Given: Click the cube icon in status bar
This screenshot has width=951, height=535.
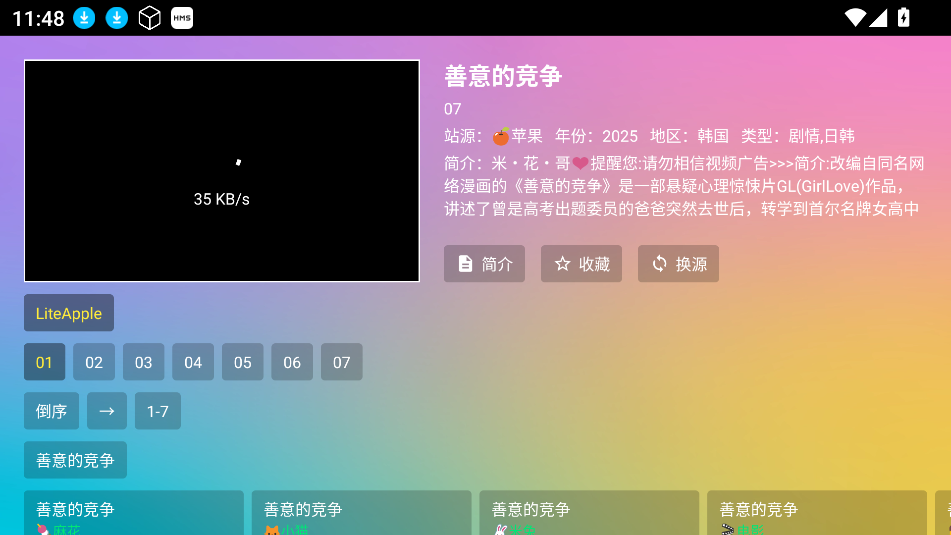Looking at the screenshot, I should (x=149, y=18).
